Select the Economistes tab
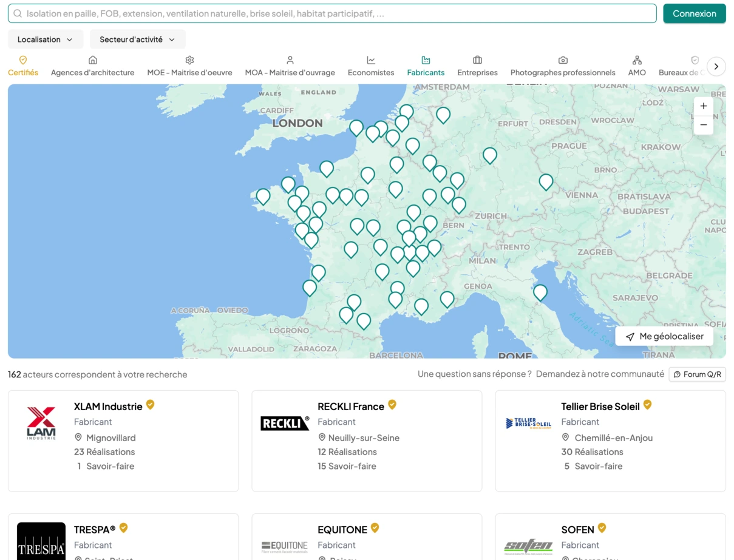The image size is (734, 560). 371,66
